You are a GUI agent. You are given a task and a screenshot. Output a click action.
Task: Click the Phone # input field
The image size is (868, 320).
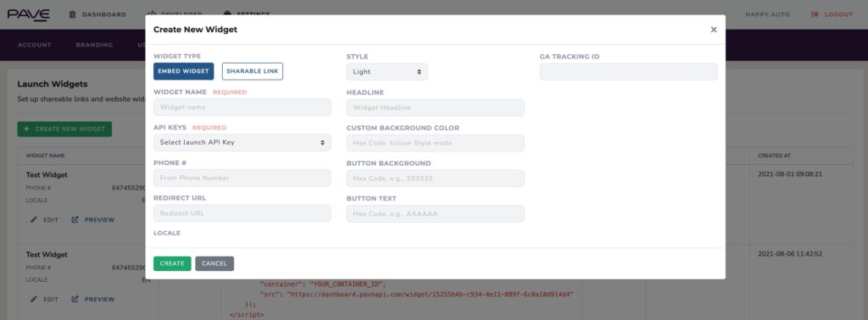[x=242, y=178]
